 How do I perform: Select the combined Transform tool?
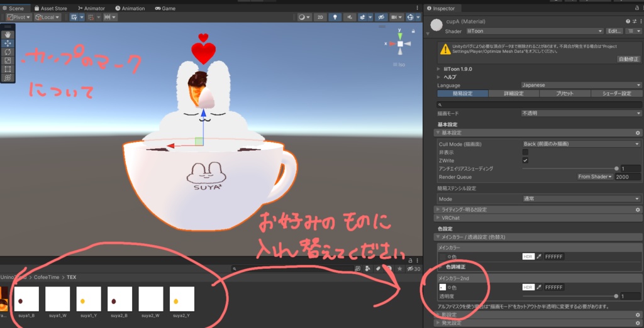8,77
